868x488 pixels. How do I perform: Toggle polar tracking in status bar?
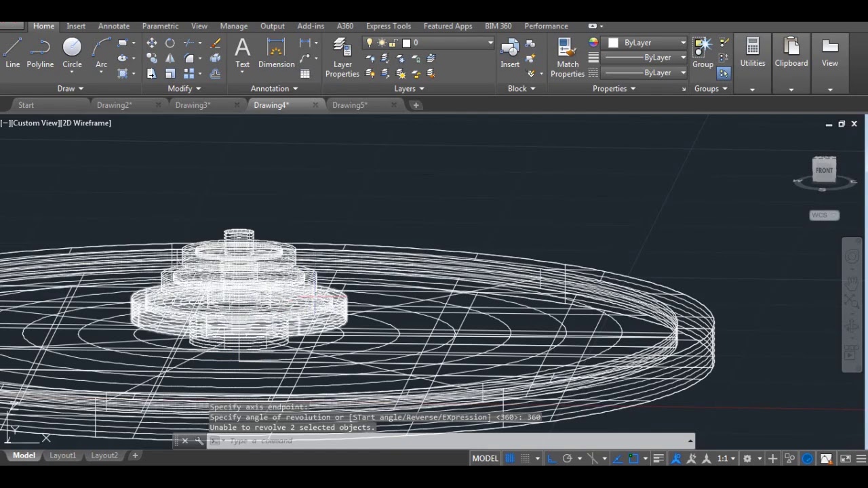[568, 459]
